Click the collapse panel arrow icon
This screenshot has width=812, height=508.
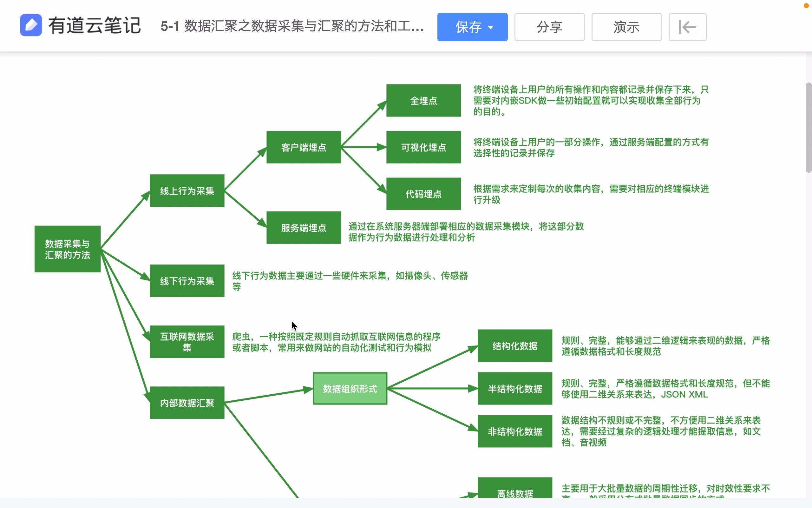pos(687,27)
